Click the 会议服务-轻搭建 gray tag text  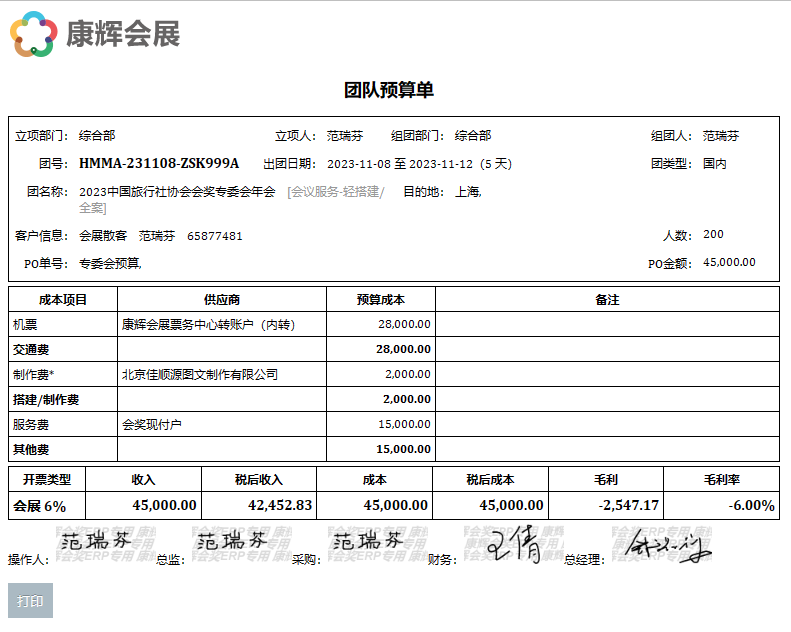click(335, 192)
